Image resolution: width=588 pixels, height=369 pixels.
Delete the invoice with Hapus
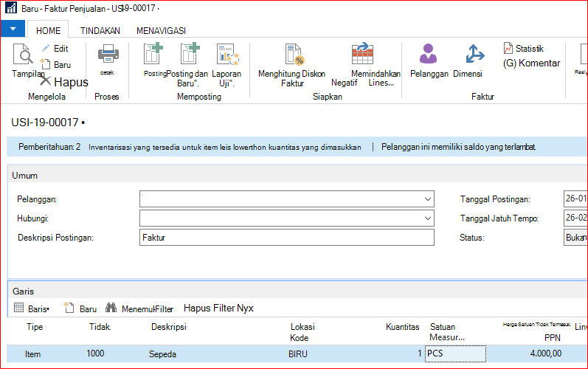click(x=64, y=82)
